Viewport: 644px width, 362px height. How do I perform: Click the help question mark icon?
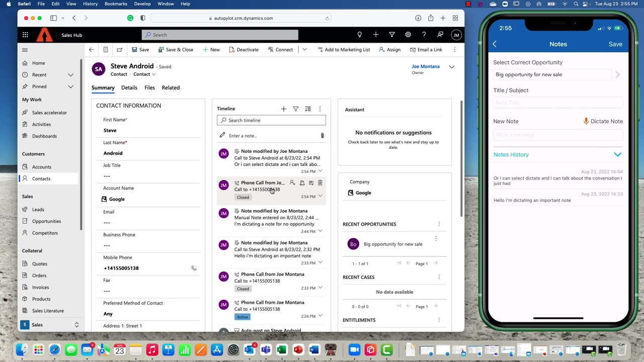pos(424,35)
